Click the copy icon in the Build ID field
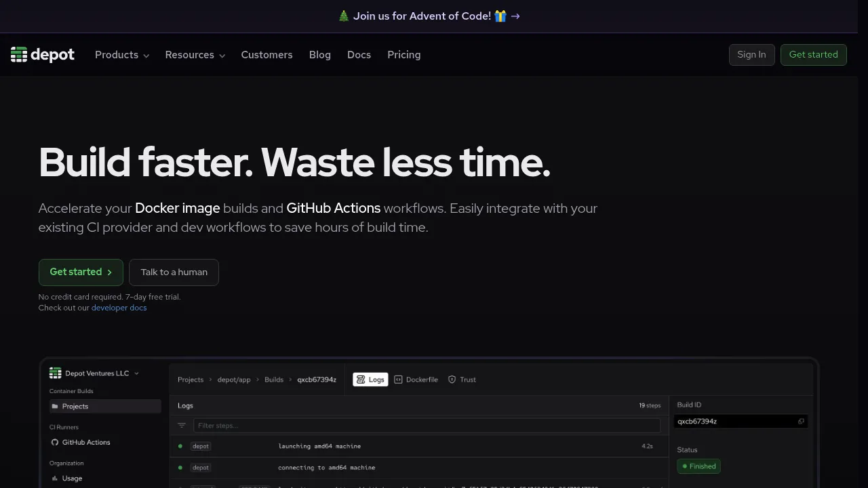This screenshot has height=488, width=868. point(801,422)
